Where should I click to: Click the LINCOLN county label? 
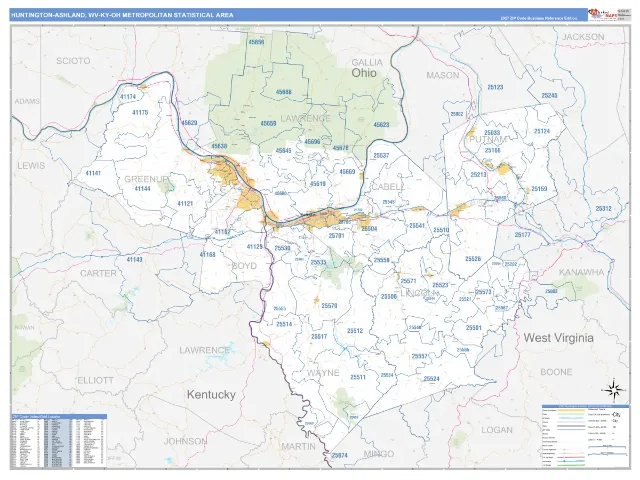point(420,293)
